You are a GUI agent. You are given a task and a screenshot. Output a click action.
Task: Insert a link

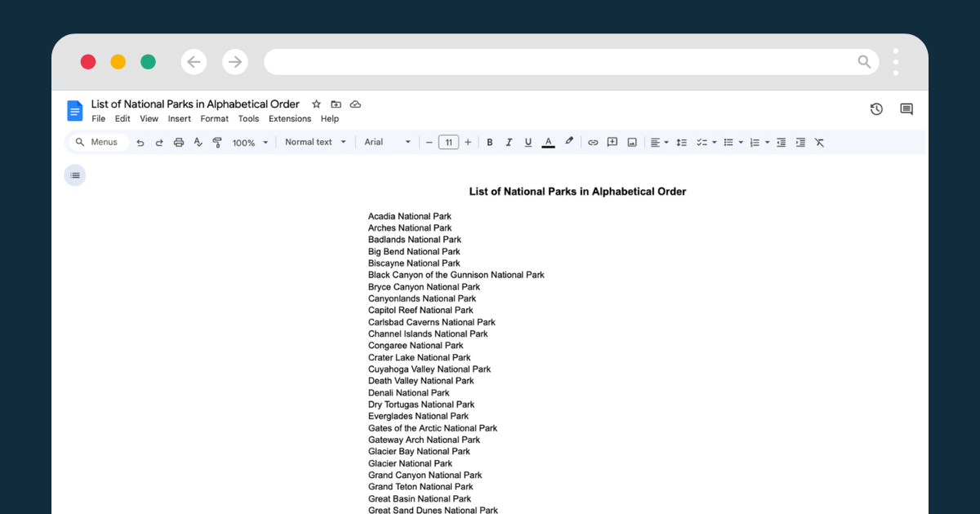(593, 143)
